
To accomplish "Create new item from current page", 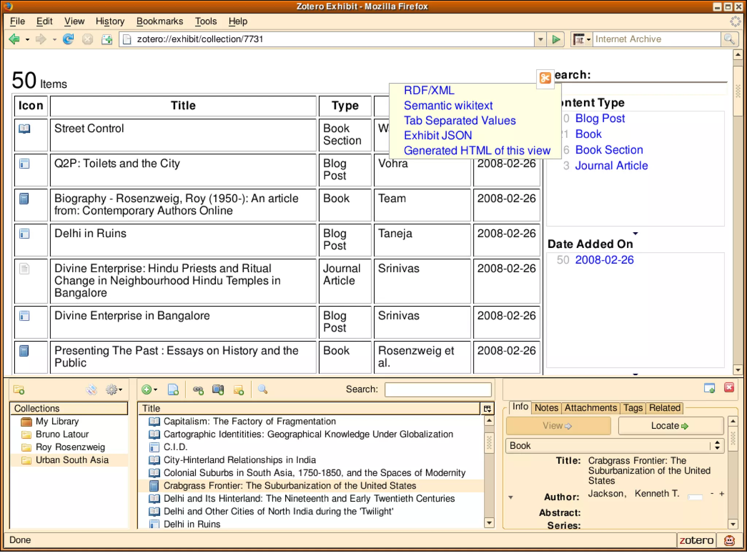I will 173,390.
